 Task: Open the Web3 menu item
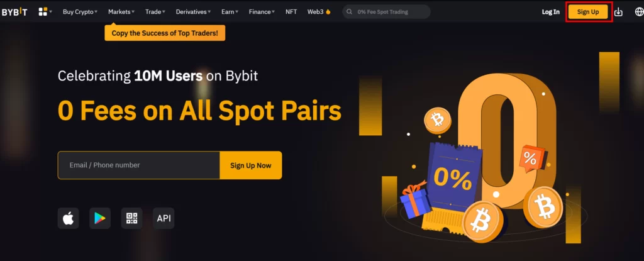[x=319, y=12]
